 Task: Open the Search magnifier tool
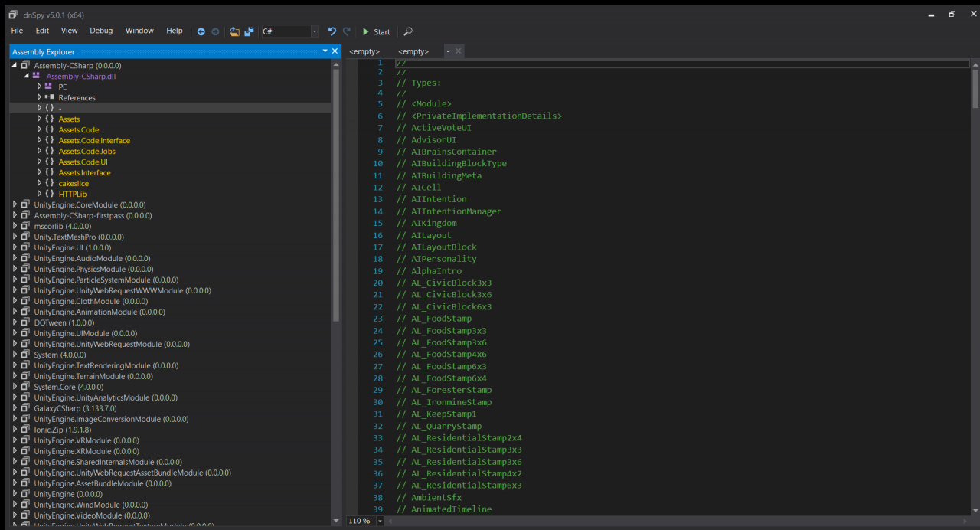pos(408,31)
